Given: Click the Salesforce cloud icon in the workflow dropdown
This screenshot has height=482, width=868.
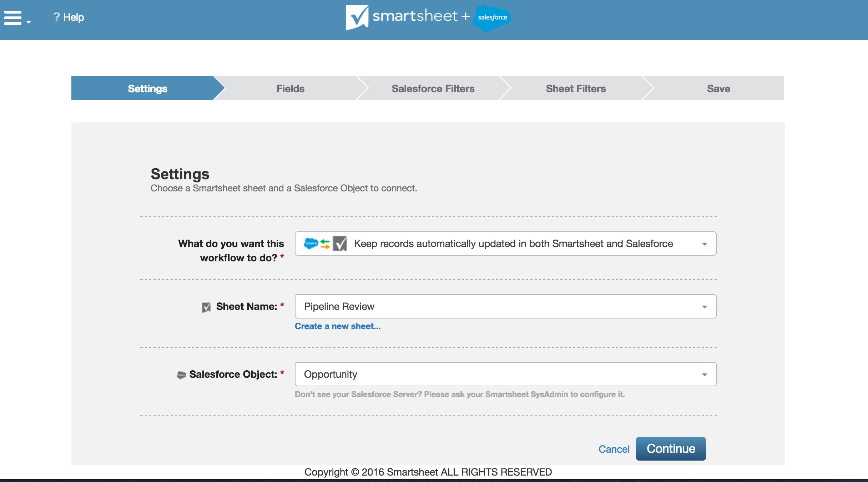Looking at the screenshot, I should pyautogui.click(x=311, y=243).
